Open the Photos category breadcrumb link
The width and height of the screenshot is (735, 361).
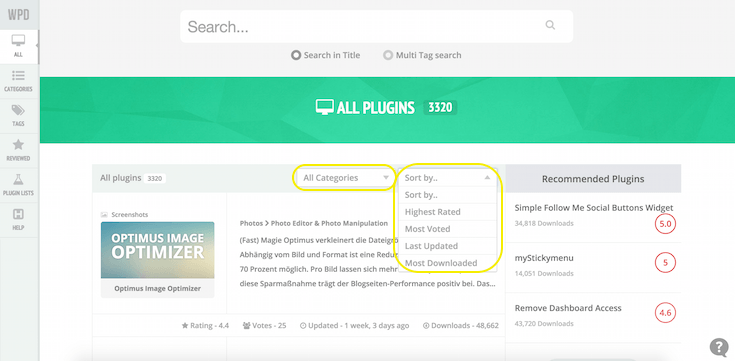[x=251, y=223]
